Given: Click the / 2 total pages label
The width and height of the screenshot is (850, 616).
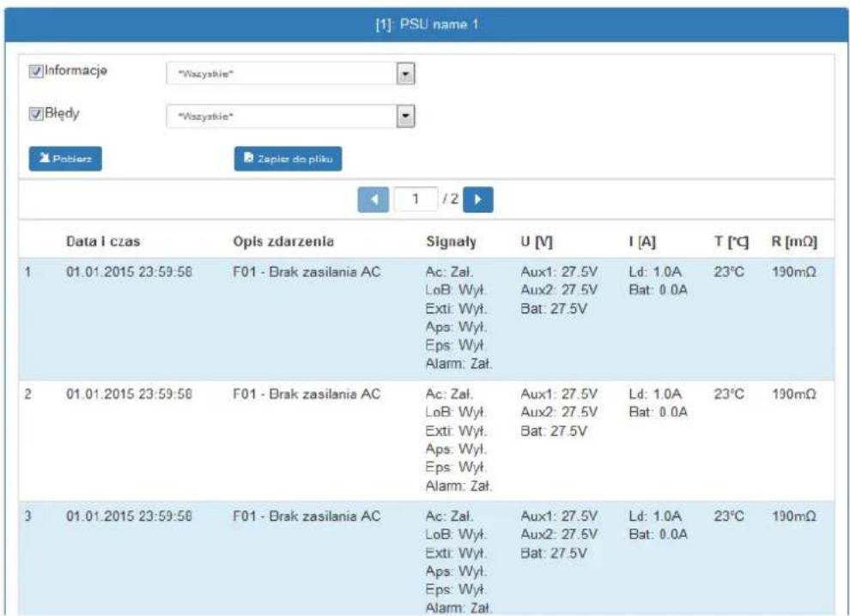Looking at the screenshot, I should [x=451, y=199].
